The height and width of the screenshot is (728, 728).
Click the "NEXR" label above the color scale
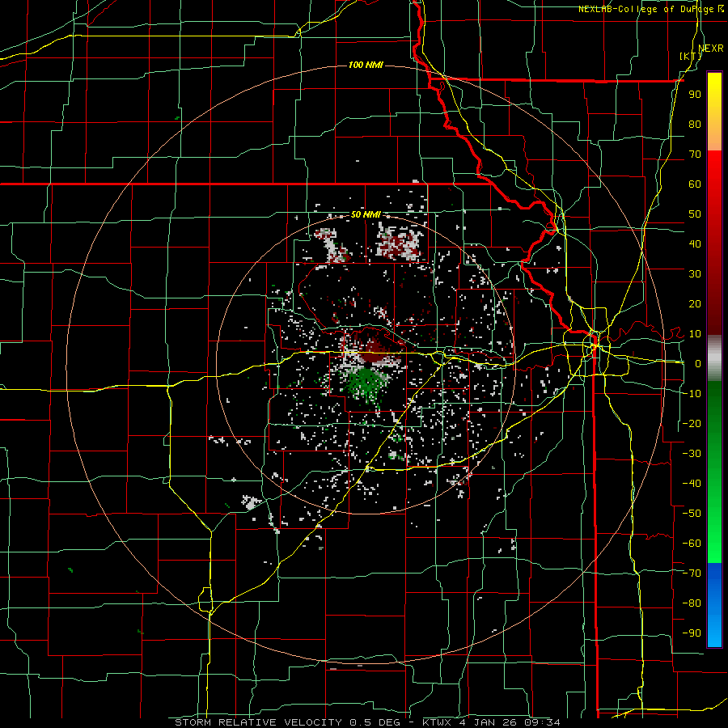click(x=711, y=49)
